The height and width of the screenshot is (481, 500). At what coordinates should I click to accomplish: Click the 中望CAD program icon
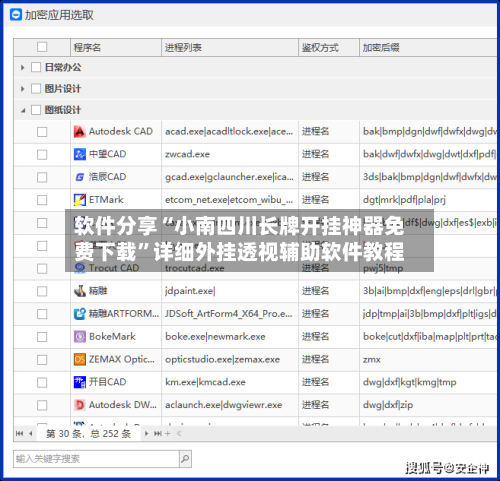79,154
